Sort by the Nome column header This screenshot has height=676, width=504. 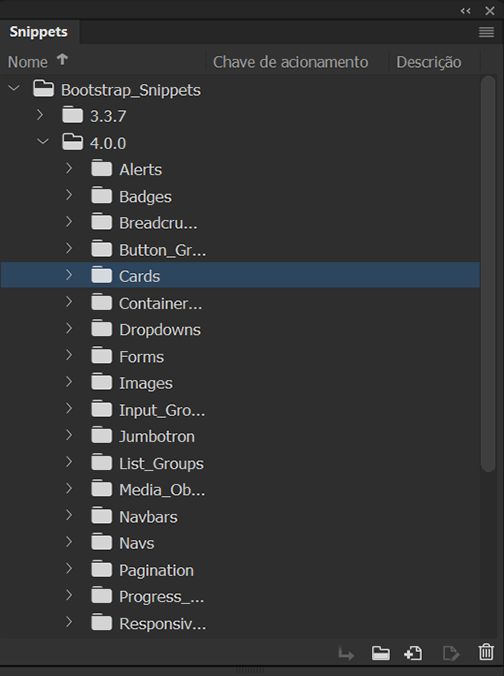tap(28, 62)
